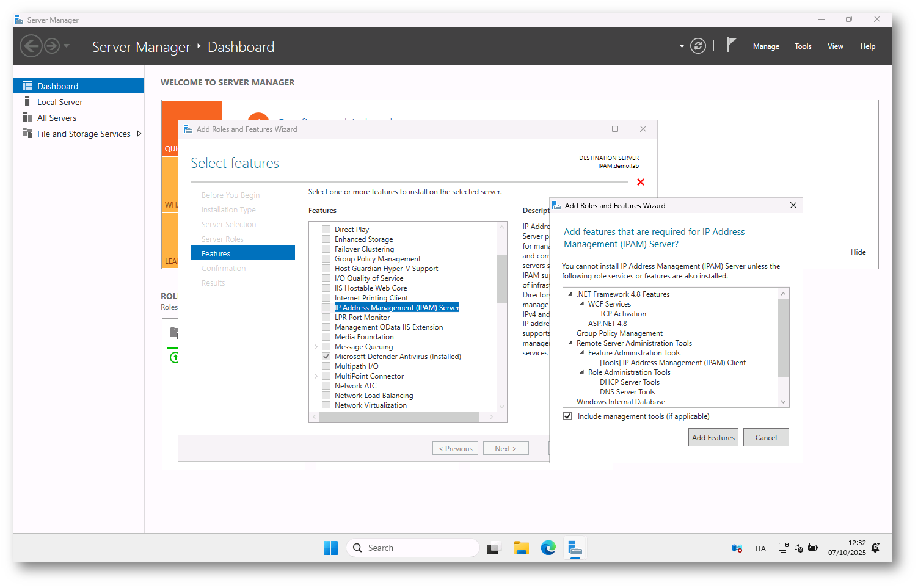Select Local Server in sidebar
The height and width of the screenshot is (588, 918).
pos(59,102)
